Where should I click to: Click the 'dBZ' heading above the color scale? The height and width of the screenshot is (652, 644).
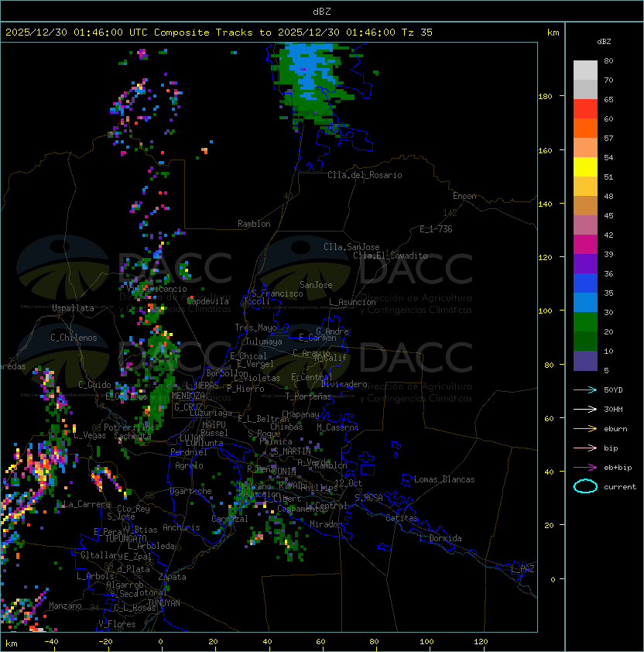click(604, 42)
